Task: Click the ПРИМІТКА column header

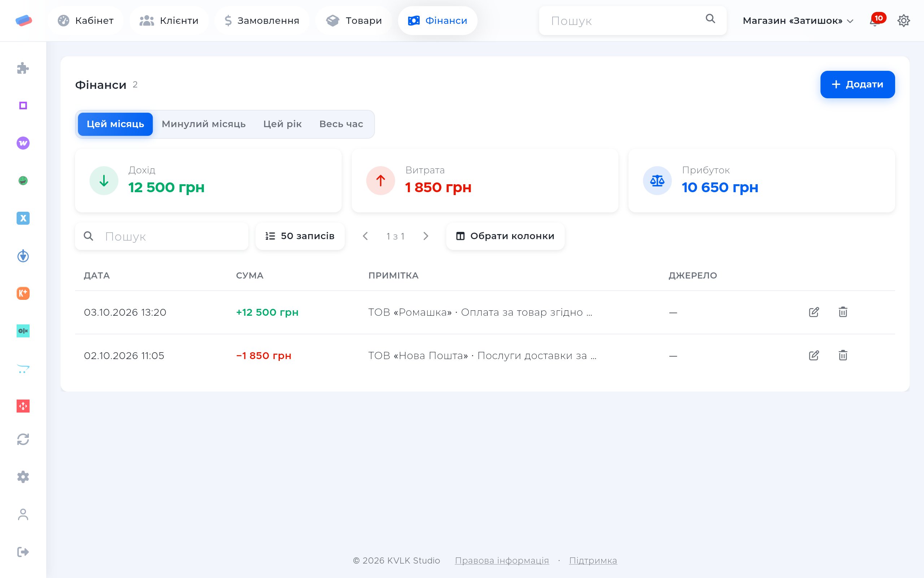Action: tap(393, 275)
